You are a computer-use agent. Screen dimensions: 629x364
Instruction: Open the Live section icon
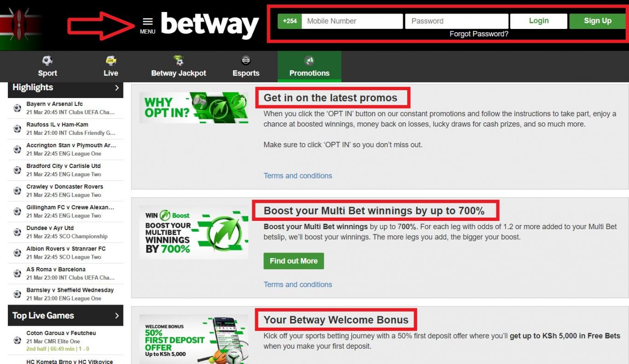point(111,61)
